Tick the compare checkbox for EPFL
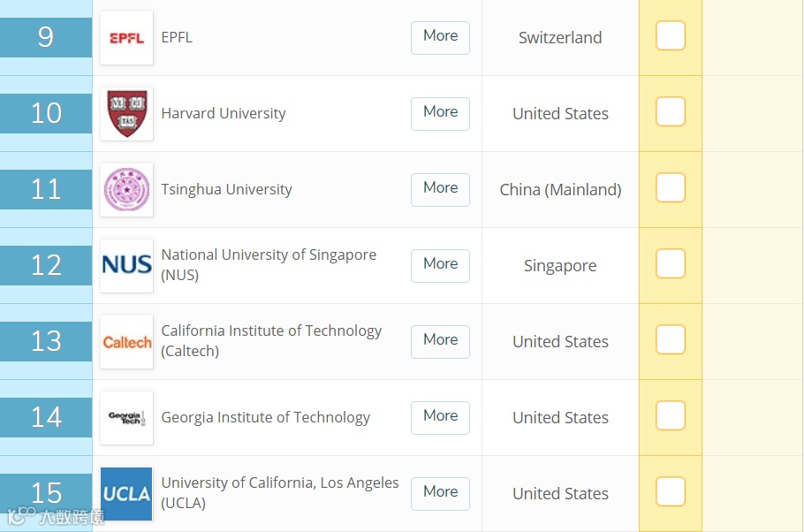Viewport: 804px width, 532px height. 671,35
